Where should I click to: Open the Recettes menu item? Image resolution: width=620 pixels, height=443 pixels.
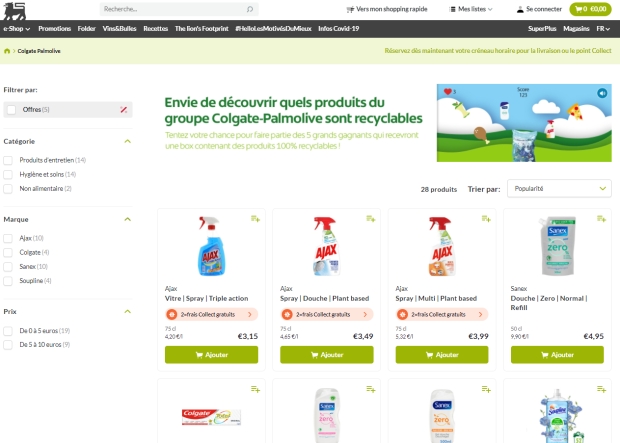pyautogui.click(x=155, y=28)
